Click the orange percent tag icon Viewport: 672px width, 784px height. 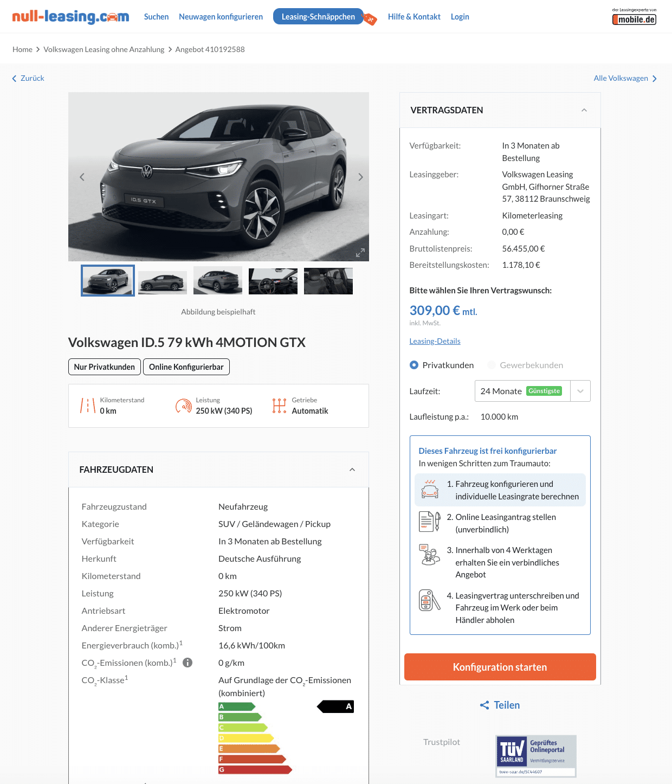pyautogui.click(x=370, y=20)
